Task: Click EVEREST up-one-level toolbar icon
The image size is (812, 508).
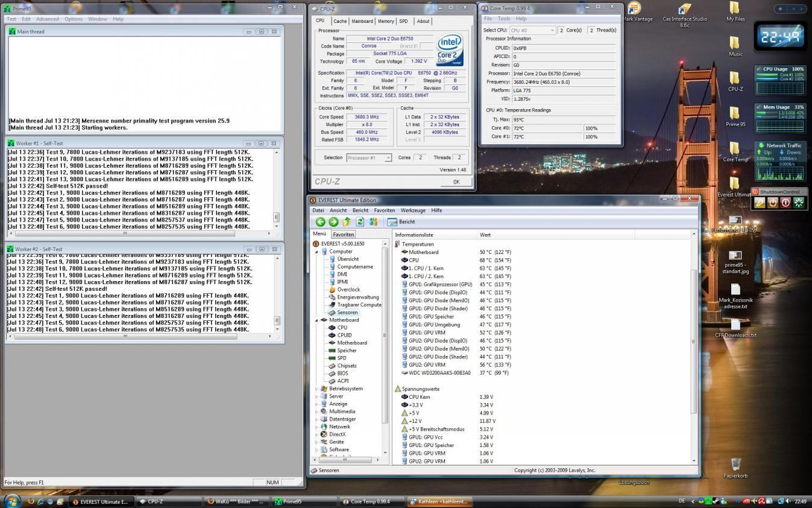Action: [347, 222]
